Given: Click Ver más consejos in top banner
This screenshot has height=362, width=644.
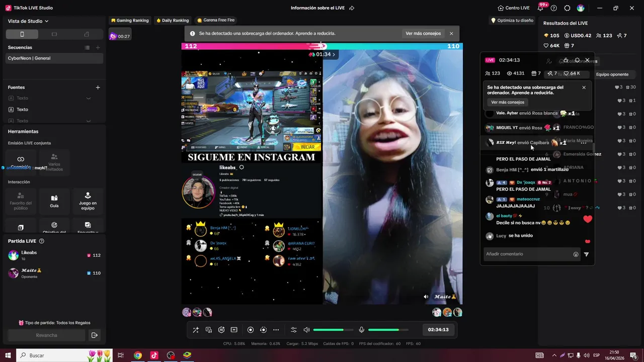Looking at the screenshot, I should click(423, 34).
